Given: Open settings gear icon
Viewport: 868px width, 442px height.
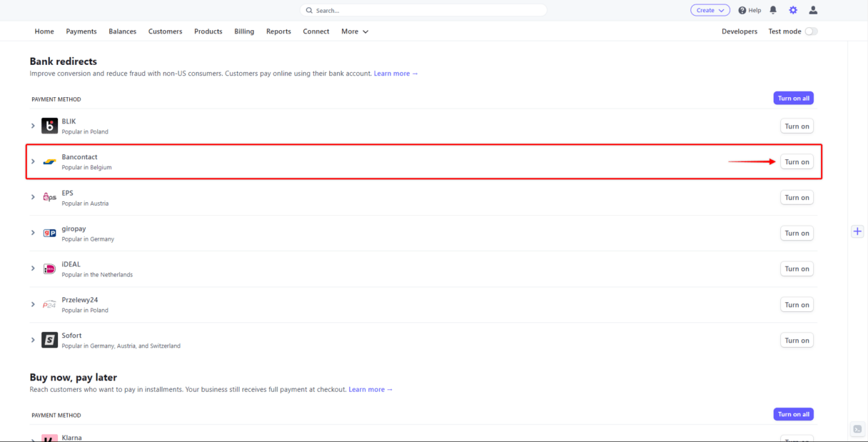Looking at the screenshot, I should pos(793,10).
